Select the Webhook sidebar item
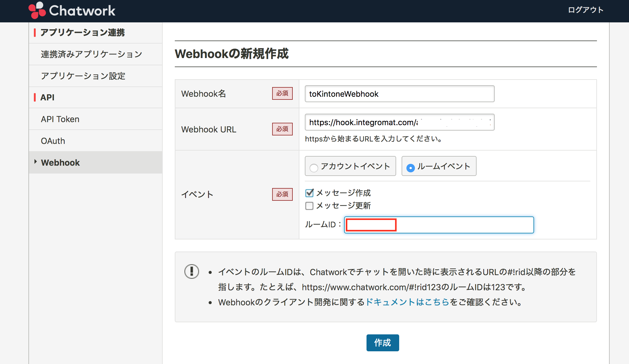Screen dimensions: 629x364 (x=60, y=163)
